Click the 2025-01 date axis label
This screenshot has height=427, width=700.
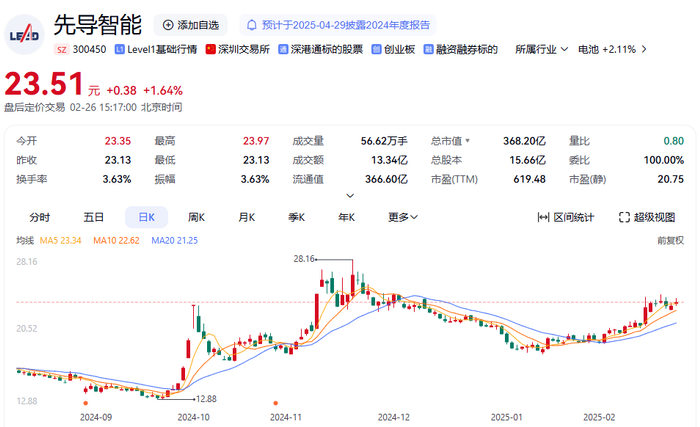coord(506,418)
